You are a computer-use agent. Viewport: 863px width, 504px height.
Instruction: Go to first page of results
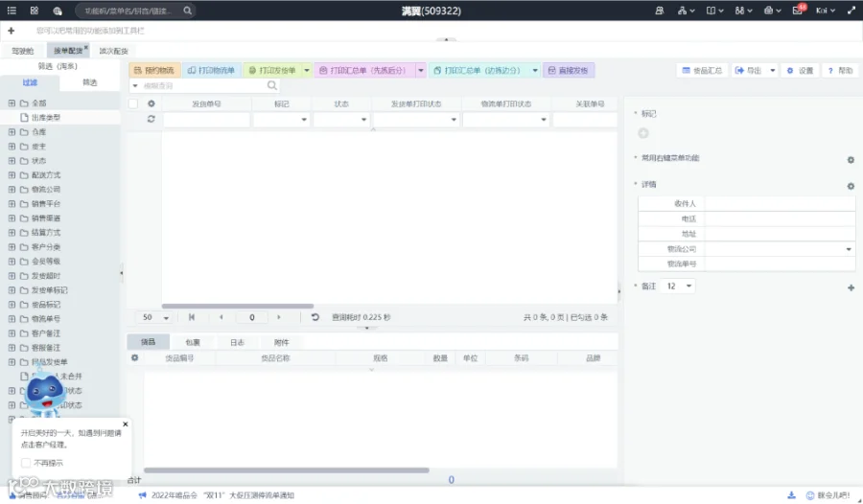(192, 317)
